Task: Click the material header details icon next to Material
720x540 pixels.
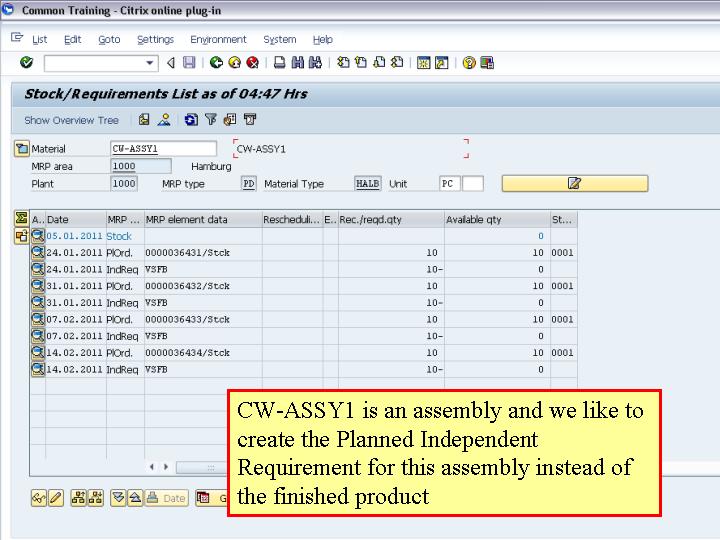Action: click(22, 149)
